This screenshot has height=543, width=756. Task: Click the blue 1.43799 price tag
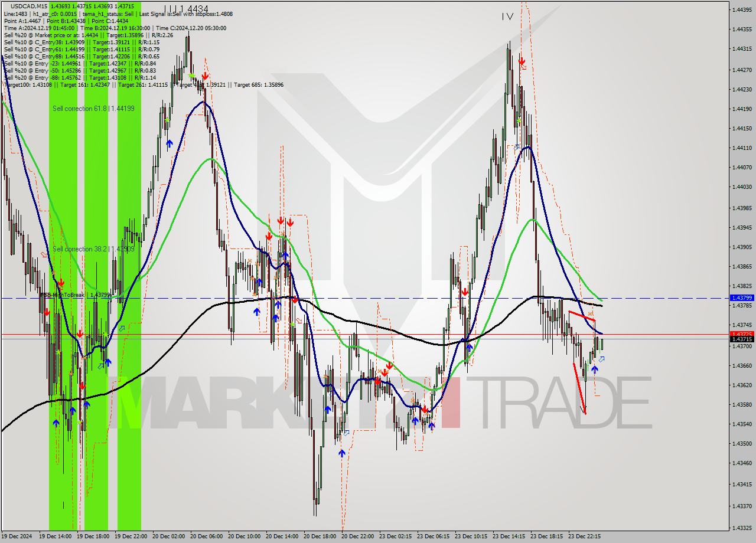pyautogui.click(x=742, y=298)
